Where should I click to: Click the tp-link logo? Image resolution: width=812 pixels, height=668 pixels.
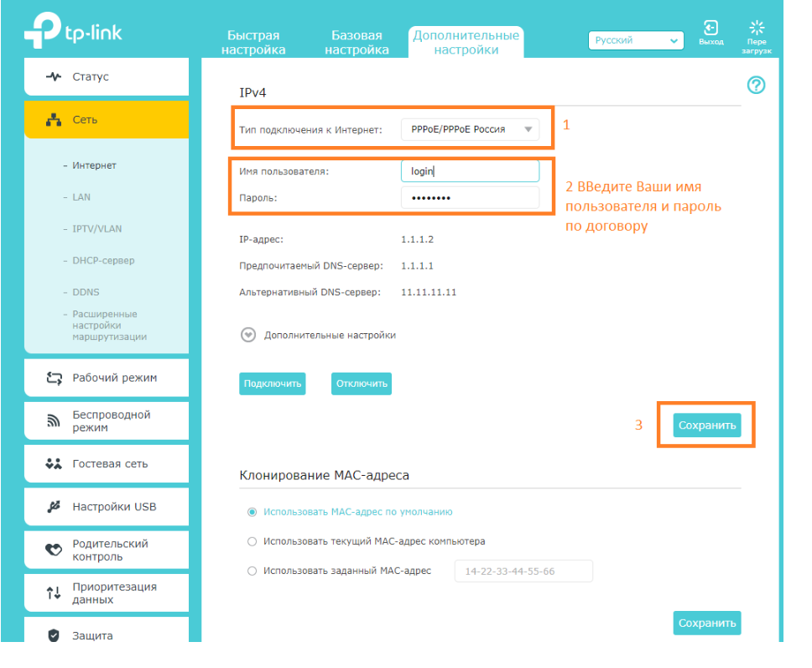coord(73,30)
